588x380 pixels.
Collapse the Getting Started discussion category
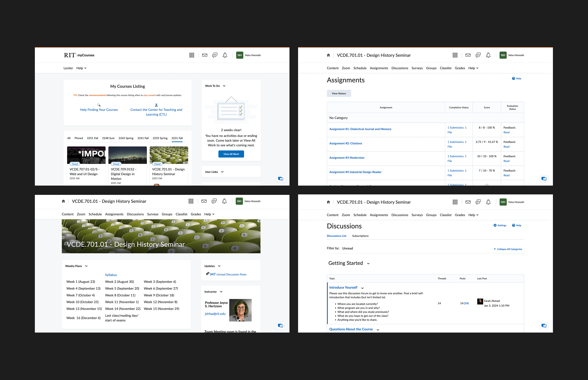pos(368,263)
